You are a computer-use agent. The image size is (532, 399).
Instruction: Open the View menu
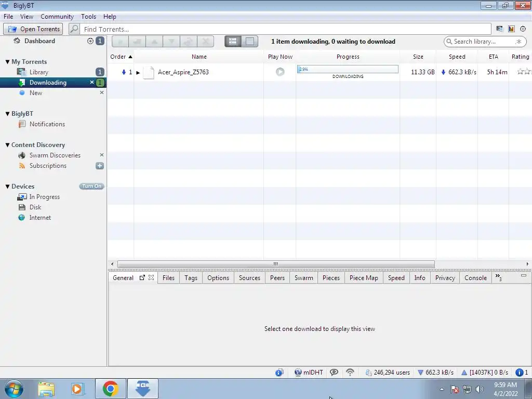[26, 16]
